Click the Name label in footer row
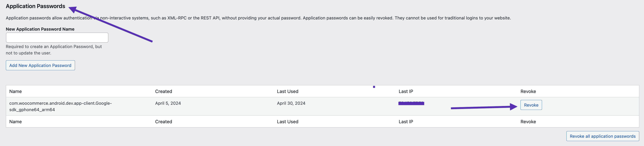This screenshot has height=146, width=644. (15, 122)
